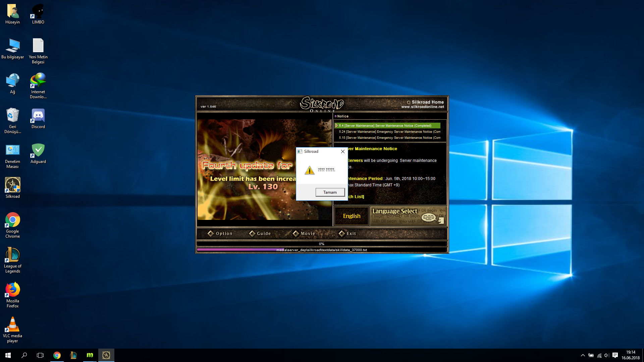Open Denetim Masası control panel icon
Screen dimensions: 644x362
tap(12, 156)
